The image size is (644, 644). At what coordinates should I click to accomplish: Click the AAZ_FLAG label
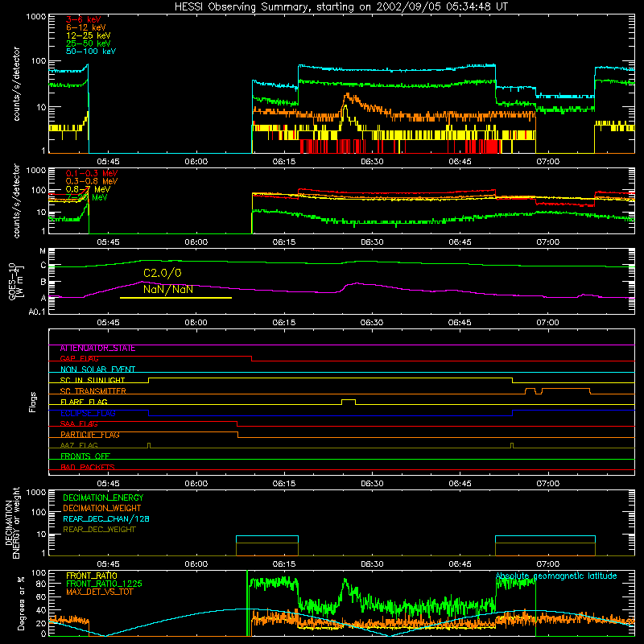79,445
